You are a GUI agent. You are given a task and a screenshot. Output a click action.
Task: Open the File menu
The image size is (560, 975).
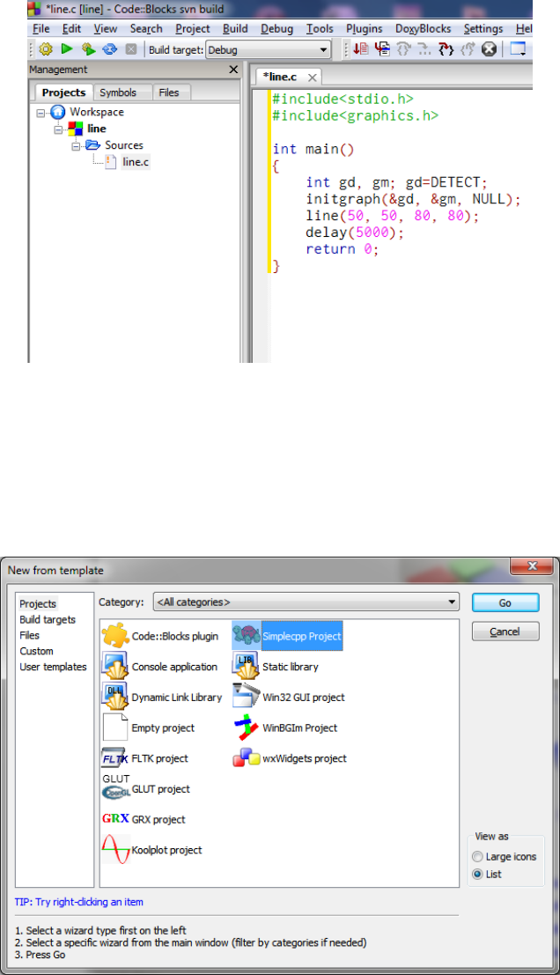coord(41,28)
